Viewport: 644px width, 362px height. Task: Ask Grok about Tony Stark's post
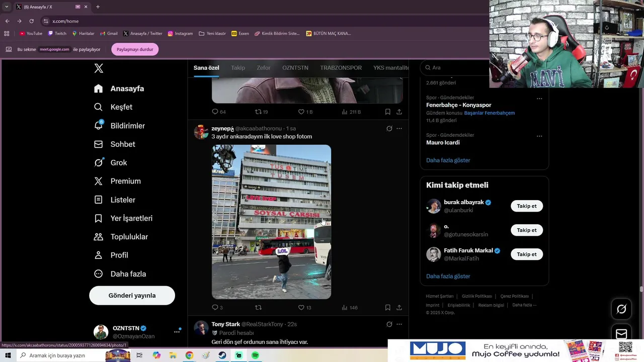click(x=389, y=324)
